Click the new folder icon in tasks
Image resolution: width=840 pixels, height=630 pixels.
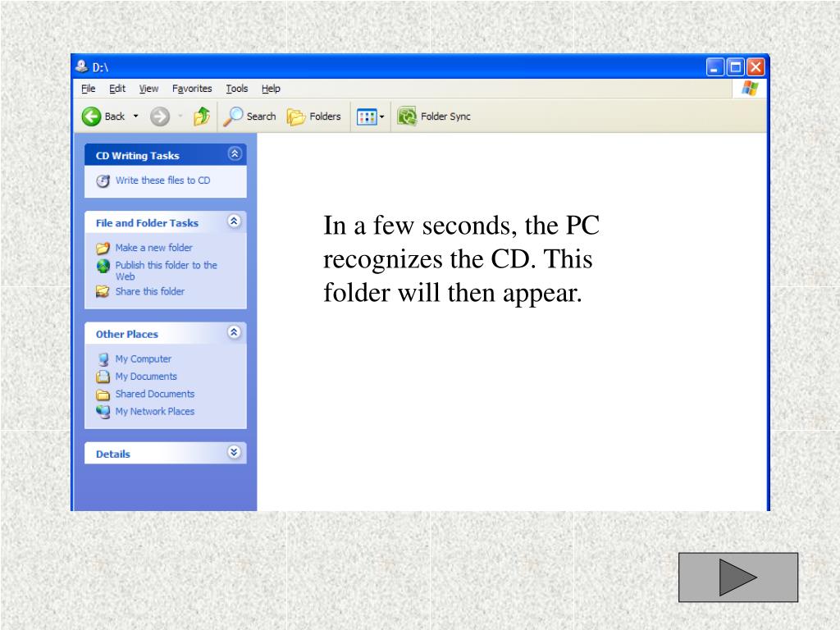[x=103, y=248]
